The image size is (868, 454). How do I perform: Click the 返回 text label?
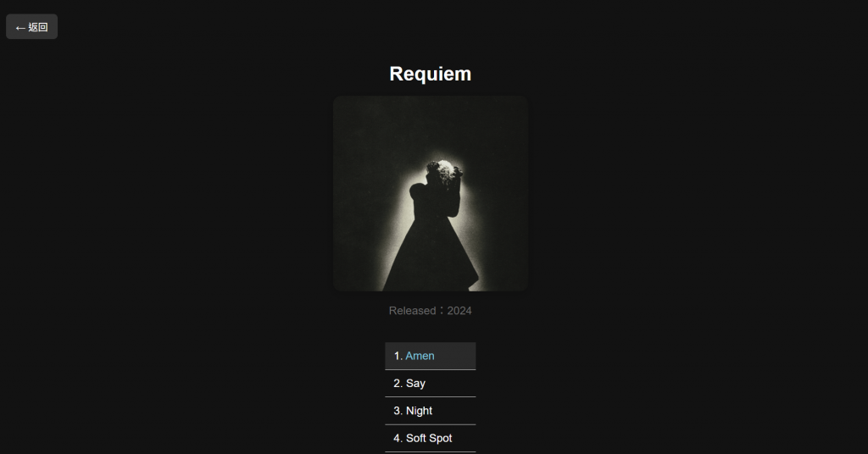38,27
